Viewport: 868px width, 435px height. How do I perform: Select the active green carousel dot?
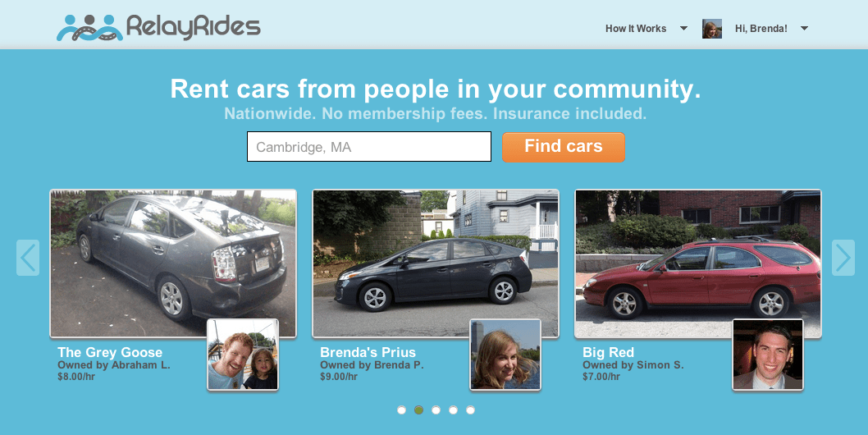pyautogui.click(x=418, y=410)
